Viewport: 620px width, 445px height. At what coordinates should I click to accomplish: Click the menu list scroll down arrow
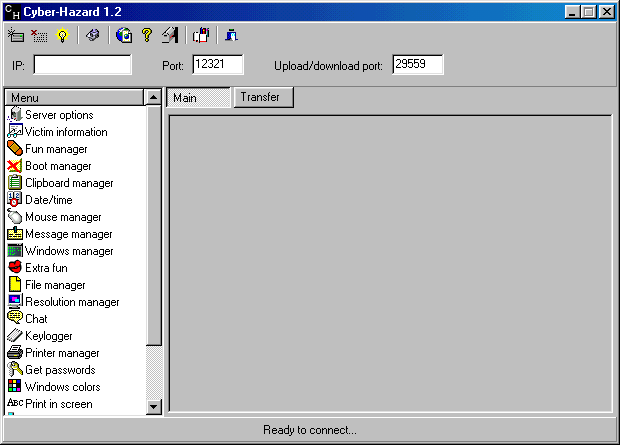click(x=153, y=406)
